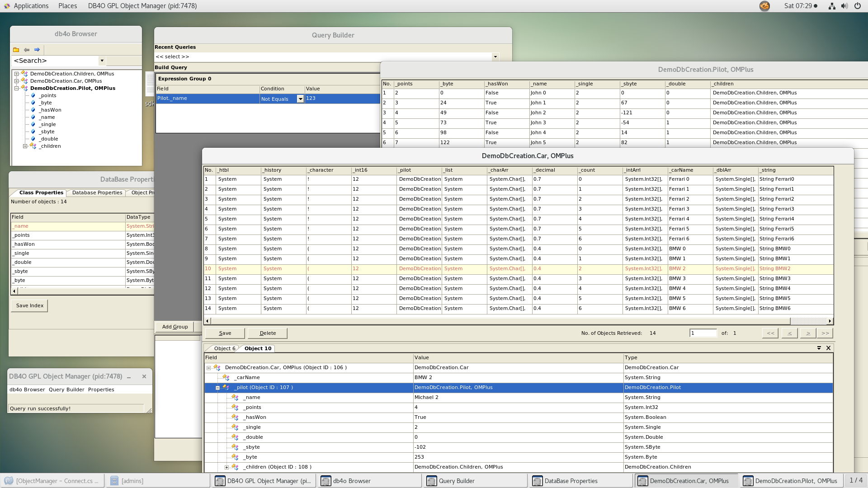This screenshot has width=868, height=488.
Task: Click the volume icon in top system bar
Action: [x=844, y=6]
